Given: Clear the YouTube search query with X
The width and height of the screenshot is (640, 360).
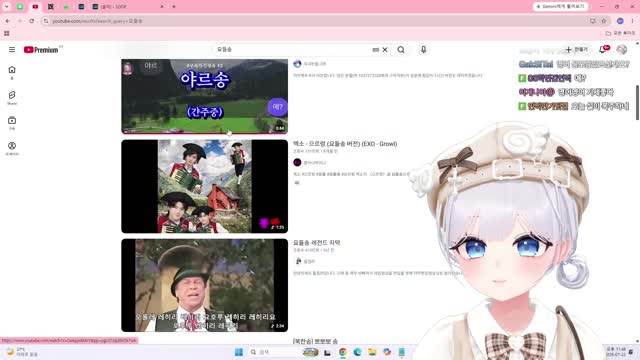Looking at the screenshot, I should 385,50.
